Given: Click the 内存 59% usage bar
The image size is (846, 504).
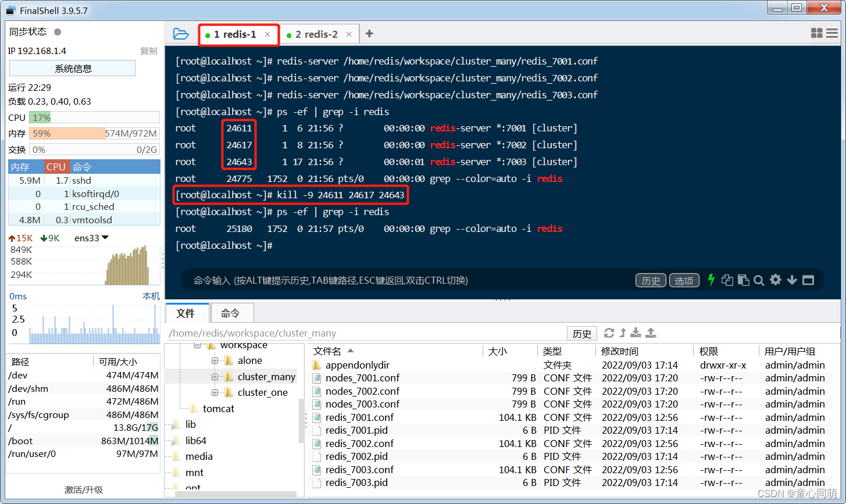Looking at the screenshot, I should pyautogui.click(x=94, y=133).
